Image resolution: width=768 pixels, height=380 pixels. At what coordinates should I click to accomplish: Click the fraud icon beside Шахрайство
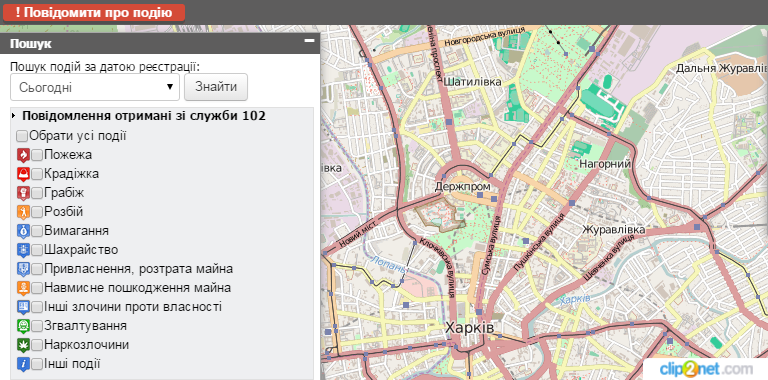(x=23, y=250)
